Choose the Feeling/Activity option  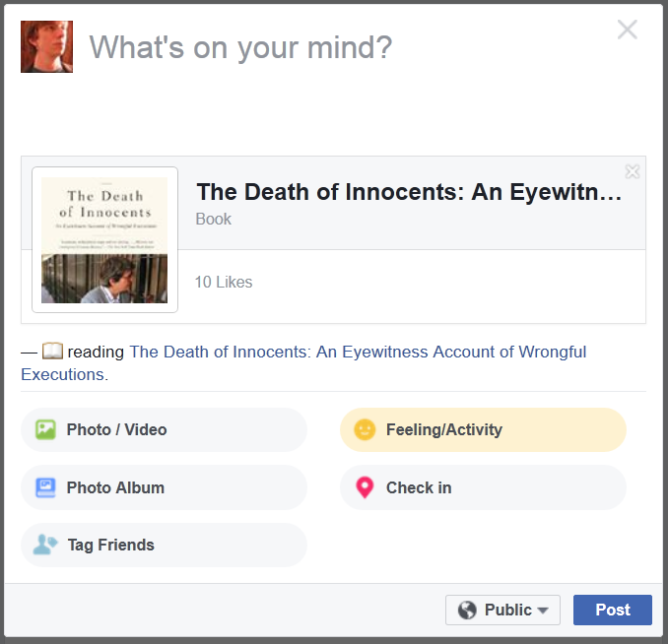coord(483,429)
